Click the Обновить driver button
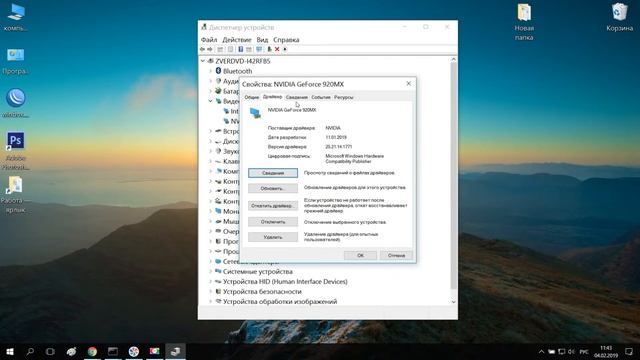The image size is (640, 360). [273, 189]
